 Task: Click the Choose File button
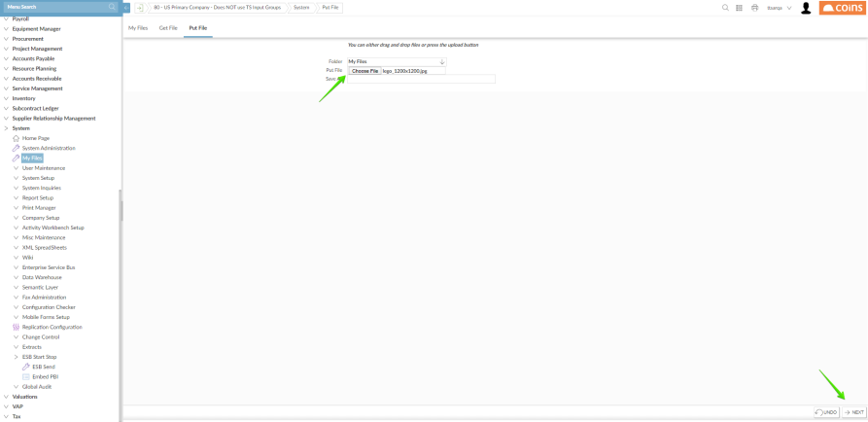point(365,71)
